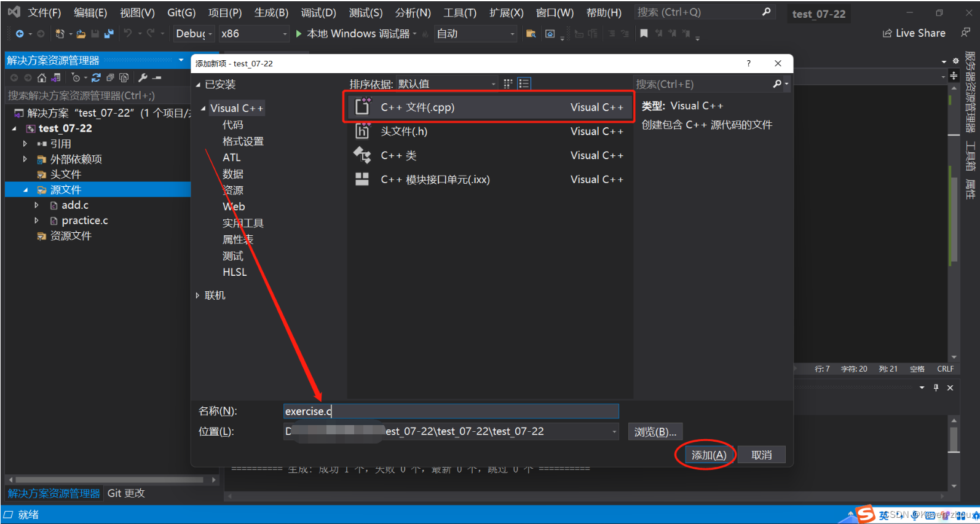Click Solution Explorer search box 搜索解决方案资源管理器
This screenshot has width=980, height=524.
97,95
